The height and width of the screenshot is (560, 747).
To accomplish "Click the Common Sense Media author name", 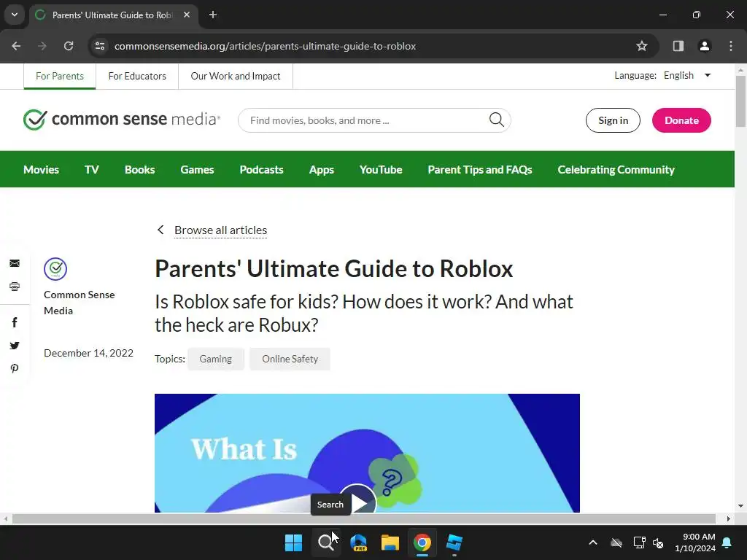I will coord(79,303).
